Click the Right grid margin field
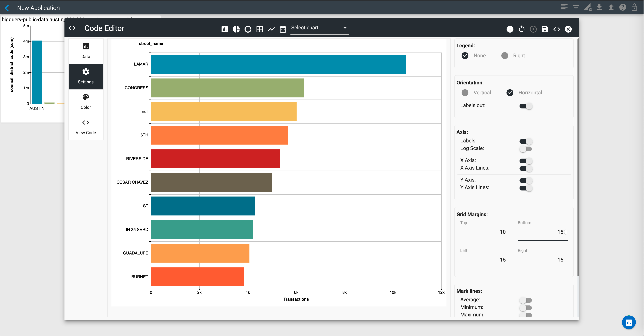Viewport: 644px width, 336px height. pos(542,260)
